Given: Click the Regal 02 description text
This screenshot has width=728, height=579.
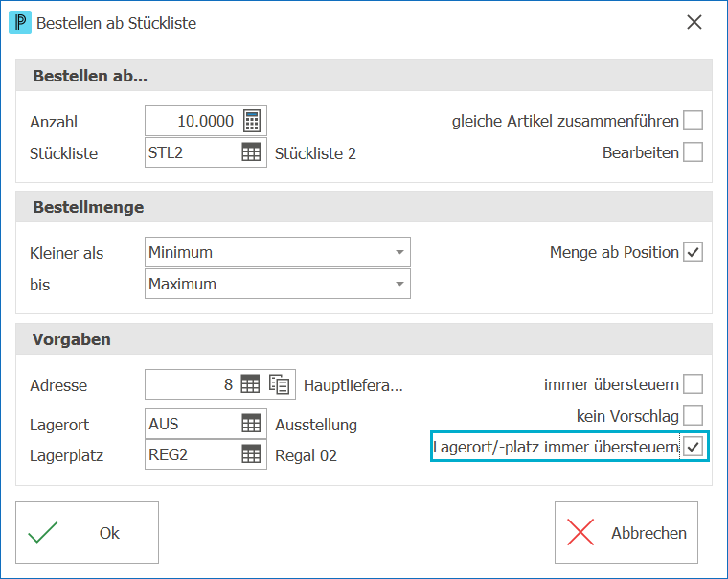Looking at the screenshot, I should (306, 455).
